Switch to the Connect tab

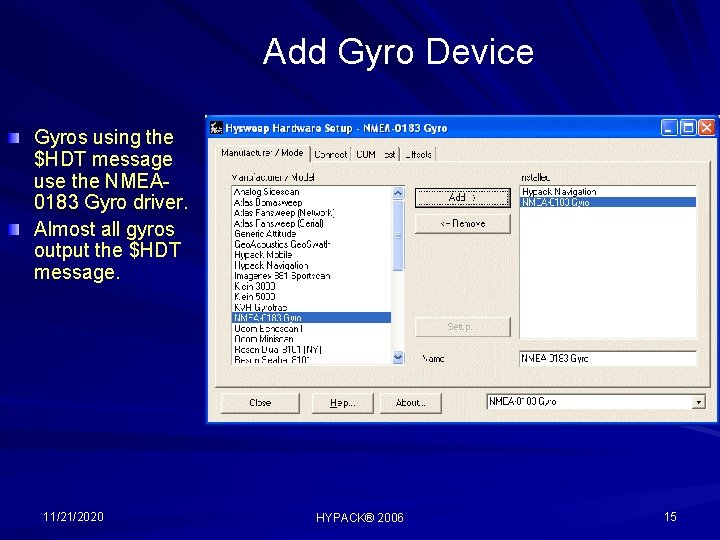pos(331,154)
